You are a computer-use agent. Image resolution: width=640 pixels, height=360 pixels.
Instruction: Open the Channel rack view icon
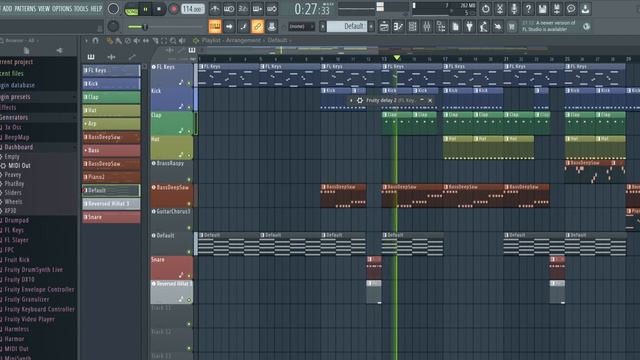point(412,27)
